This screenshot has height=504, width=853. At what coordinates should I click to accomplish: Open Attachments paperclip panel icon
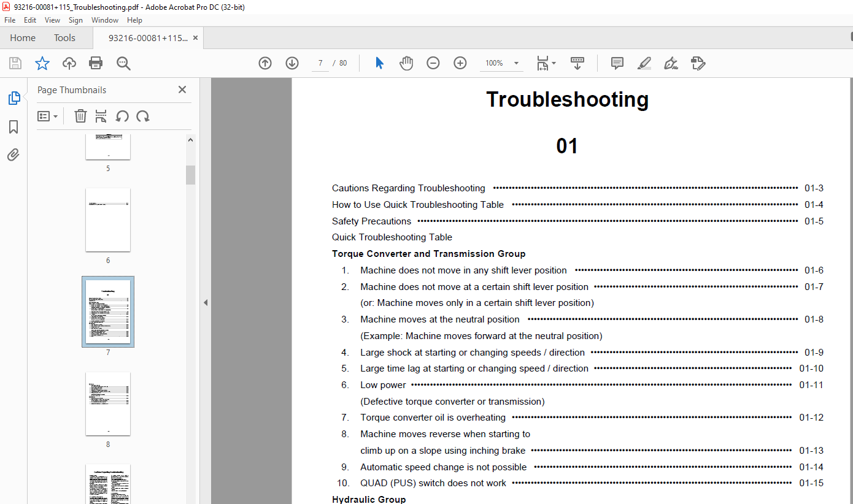point(14,155)
